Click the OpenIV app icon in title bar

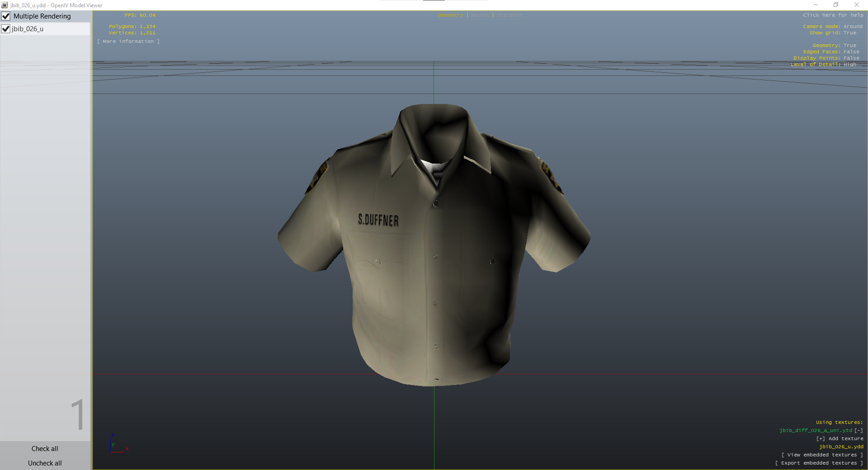point(5,5)
